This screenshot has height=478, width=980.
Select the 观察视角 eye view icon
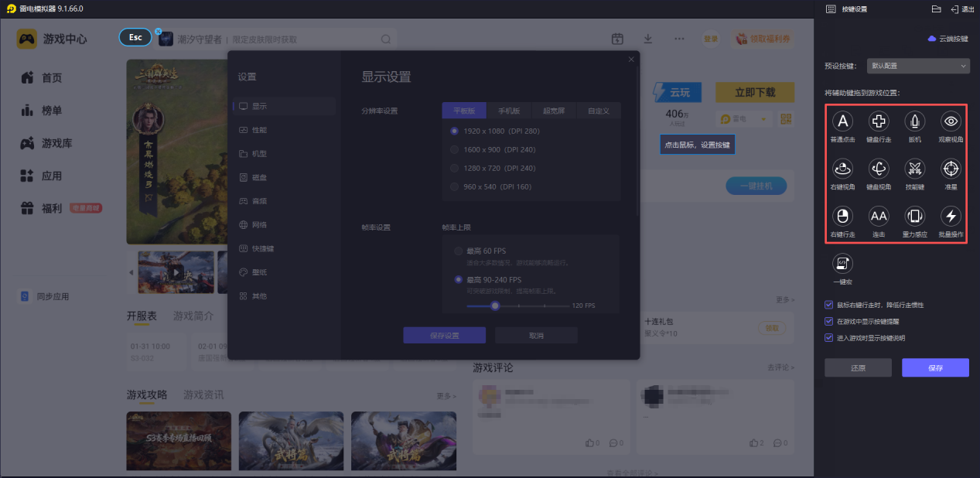click(x=951, y=121)
